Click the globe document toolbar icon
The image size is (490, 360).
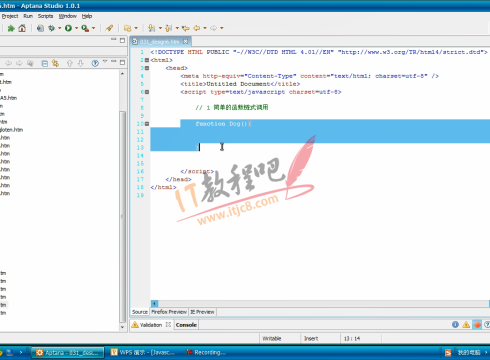click(x=40, y=28)
